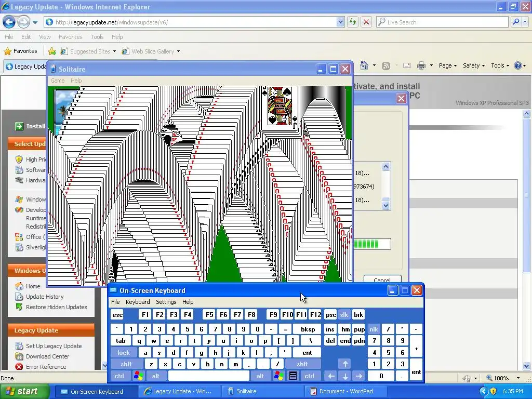Click the Stop loading icon
This screenshot has width=532, height=399.
tap(366, 22)
